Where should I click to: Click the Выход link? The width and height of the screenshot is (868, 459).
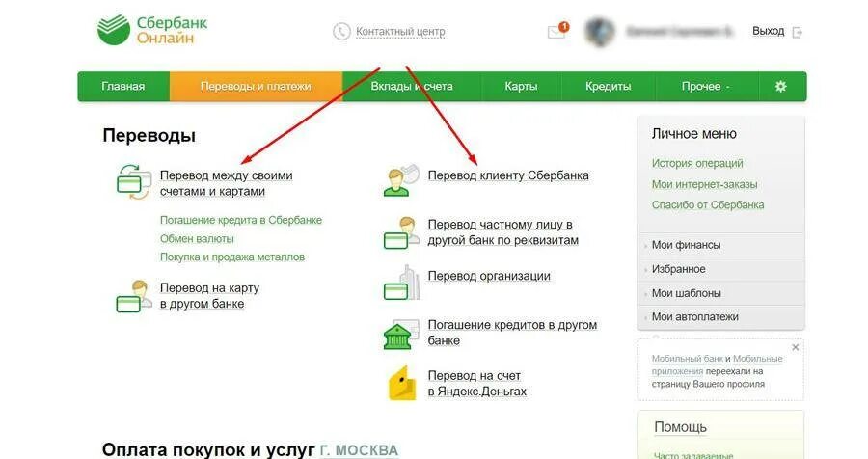coord(768,31)
